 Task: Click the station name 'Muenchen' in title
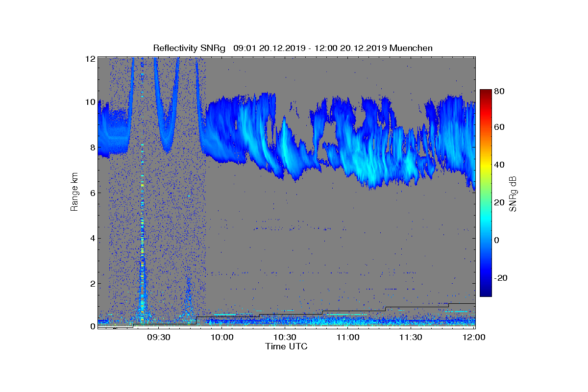click(412, 48)
